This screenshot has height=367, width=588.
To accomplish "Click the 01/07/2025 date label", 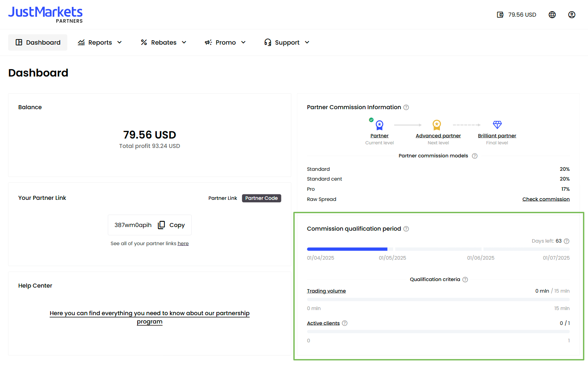I will [x=556, y=258].
